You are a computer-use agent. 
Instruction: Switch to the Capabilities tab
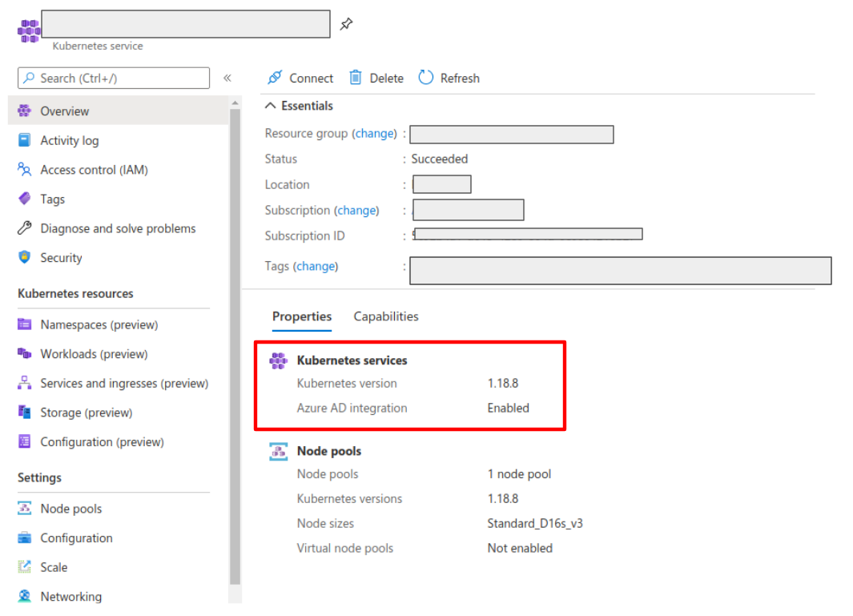tap(386, 316)
